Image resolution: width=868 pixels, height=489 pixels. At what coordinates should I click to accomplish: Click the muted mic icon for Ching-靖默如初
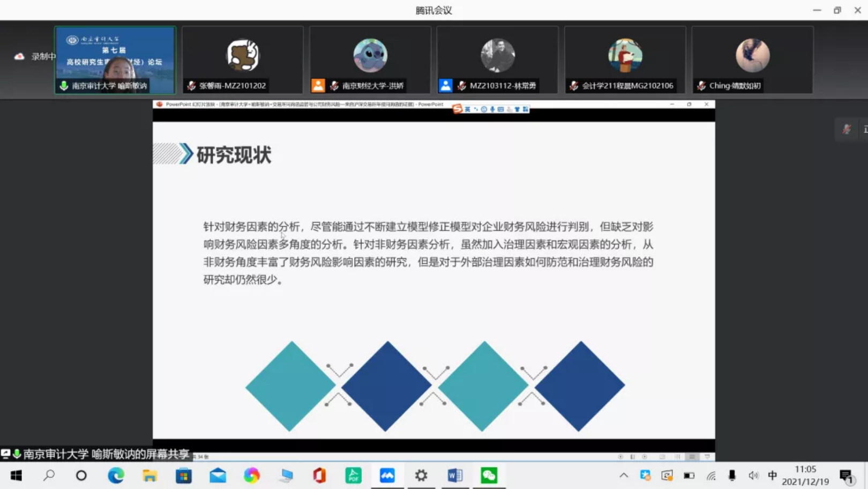[701, 86]
